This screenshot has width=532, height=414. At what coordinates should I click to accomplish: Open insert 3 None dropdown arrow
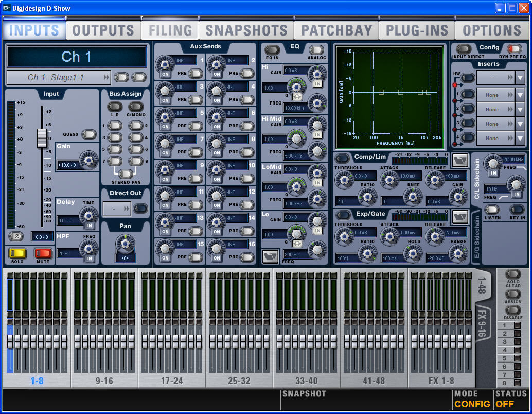pos(520,124)
